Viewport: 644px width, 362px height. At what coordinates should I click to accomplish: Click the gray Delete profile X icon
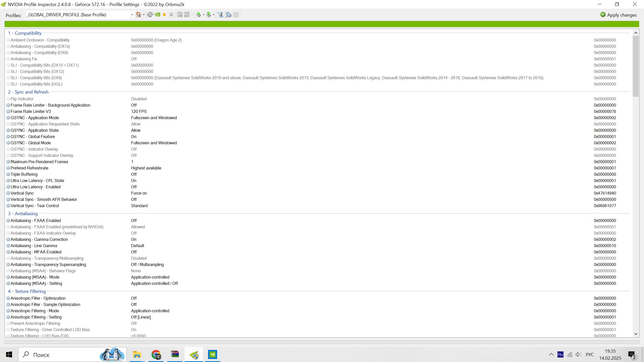click(x=171, y=15)
